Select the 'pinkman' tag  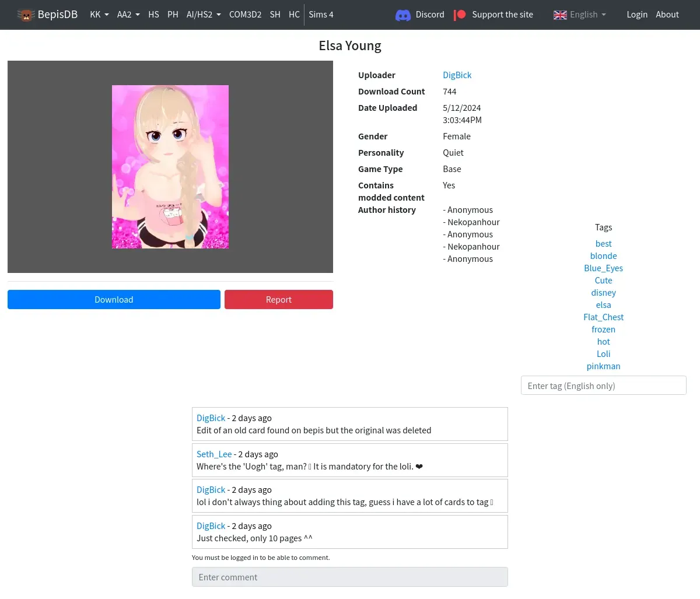[603, 366]
